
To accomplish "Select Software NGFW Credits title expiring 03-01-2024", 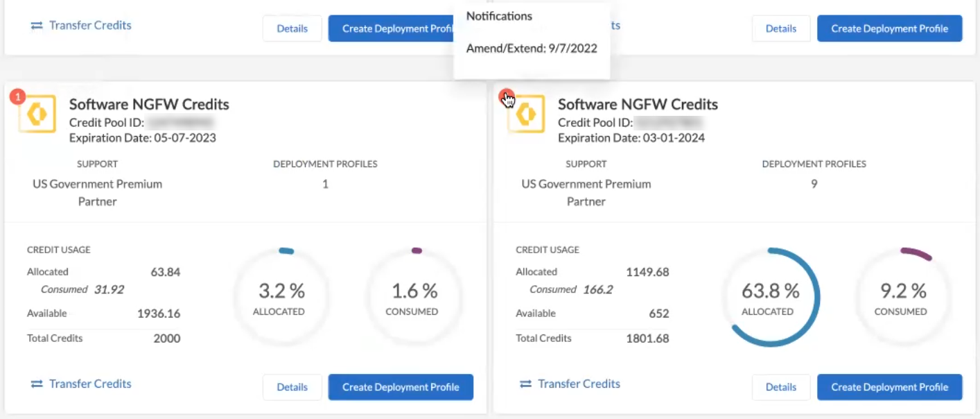I will [x=638, y=105].
